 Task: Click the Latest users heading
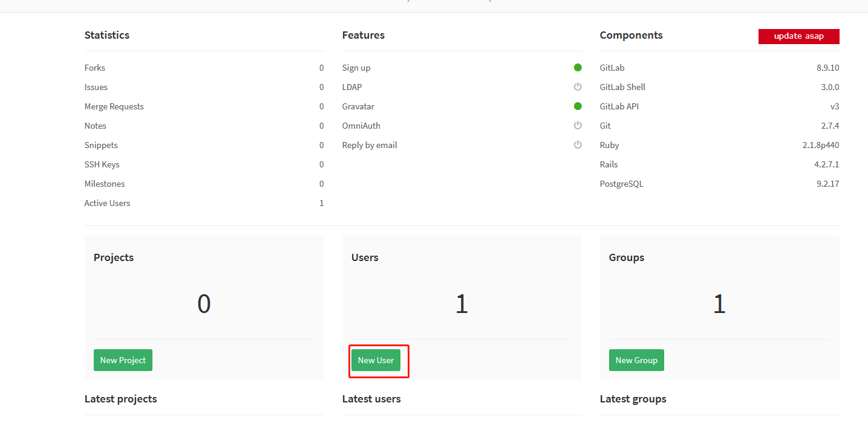pyautogui.click(x=371, y=399)
